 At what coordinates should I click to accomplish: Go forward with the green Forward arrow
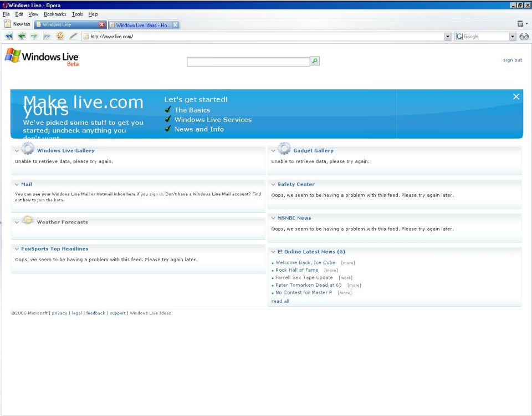pyautogui.click(x=34, y=36)
